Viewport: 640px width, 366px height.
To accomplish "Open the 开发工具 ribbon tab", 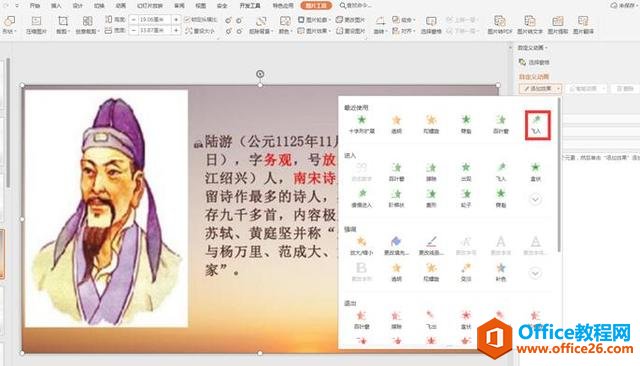I will (x=250, y=6).
